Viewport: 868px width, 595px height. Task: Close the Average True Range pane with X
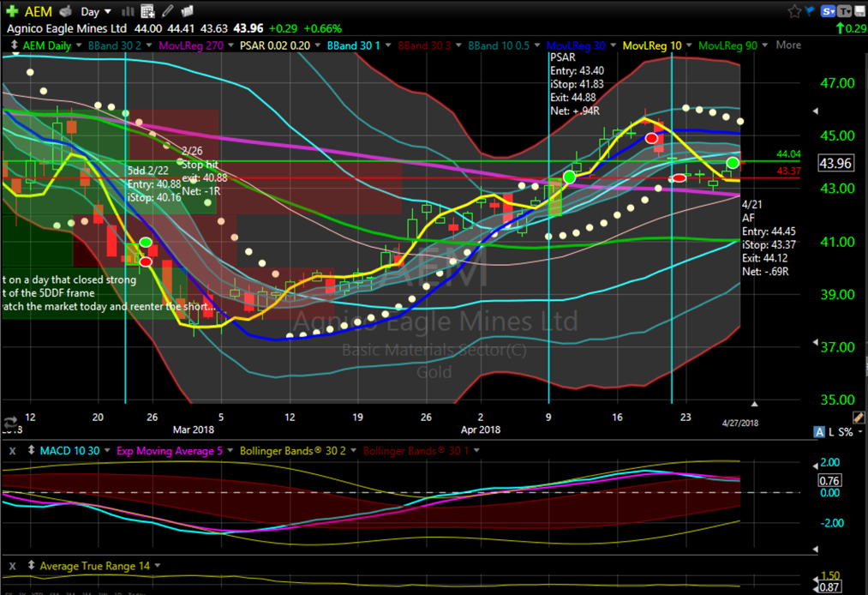12,566
